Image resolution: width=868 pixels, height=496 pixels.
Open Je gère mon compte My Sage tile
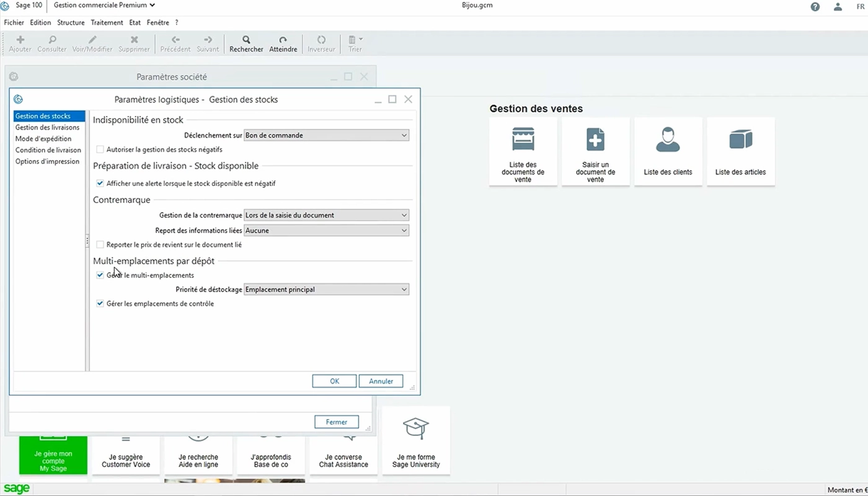point(53,455)
